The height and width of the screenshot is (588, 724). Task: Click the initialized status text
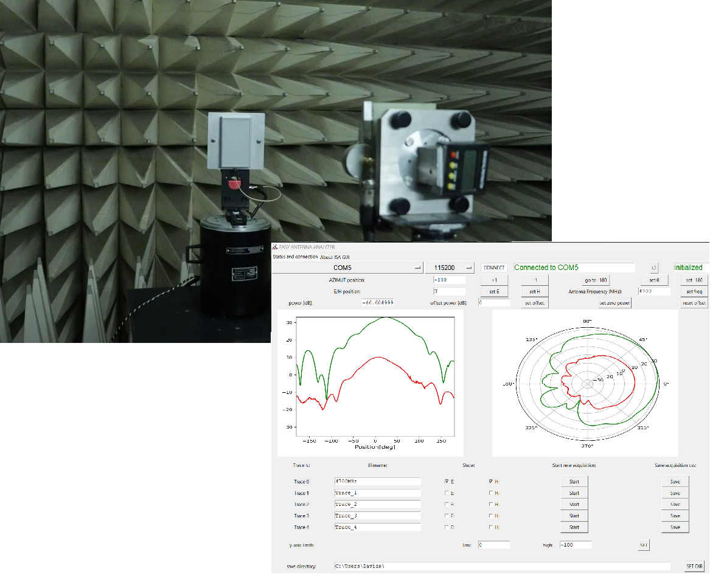(x=688, y=268)
